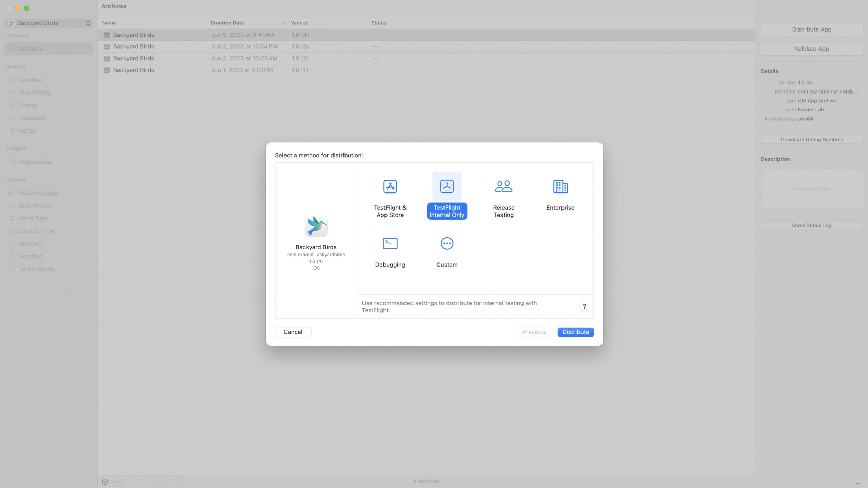This screenshot has width=868, height=488.
Task: Select archive created Jun 2, 2023 at 12:34 PM
Action: 426,47
